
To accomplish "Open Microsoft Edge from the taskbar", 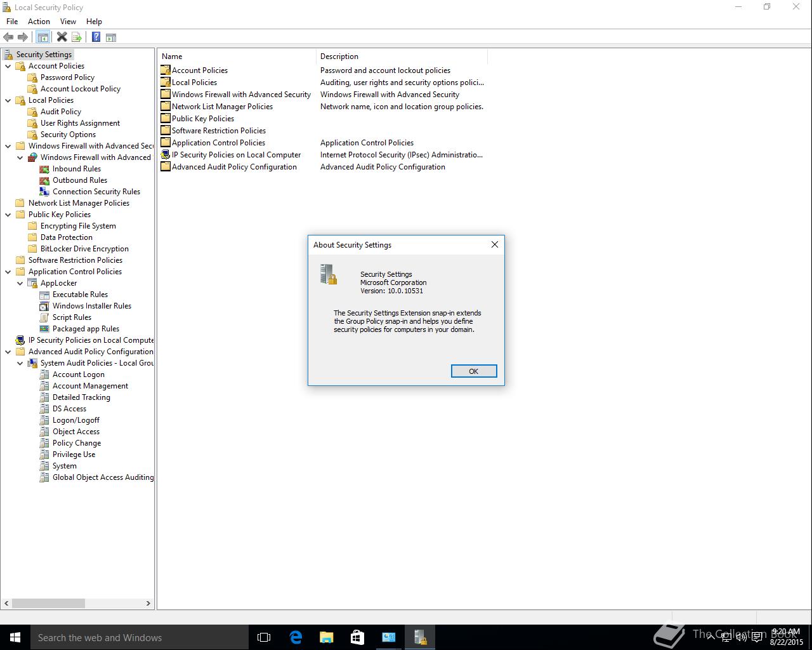I will (x=296, y=637).
